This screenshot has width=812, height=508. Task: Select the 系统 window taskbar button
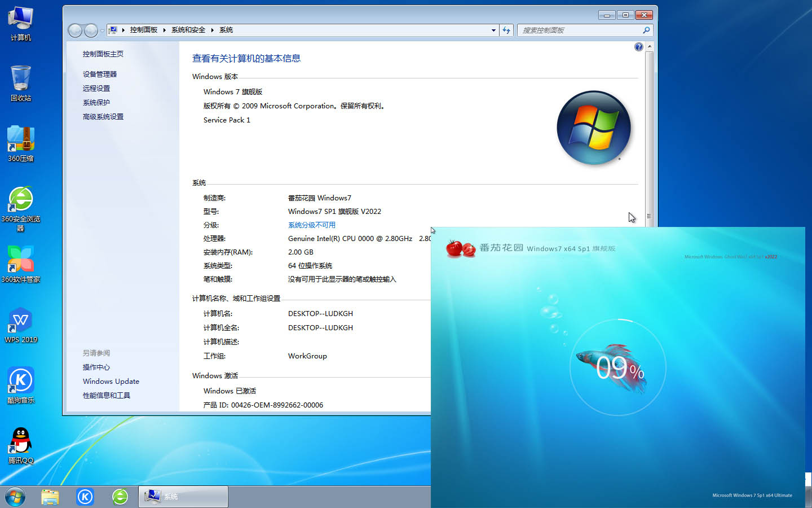[183, 497]
